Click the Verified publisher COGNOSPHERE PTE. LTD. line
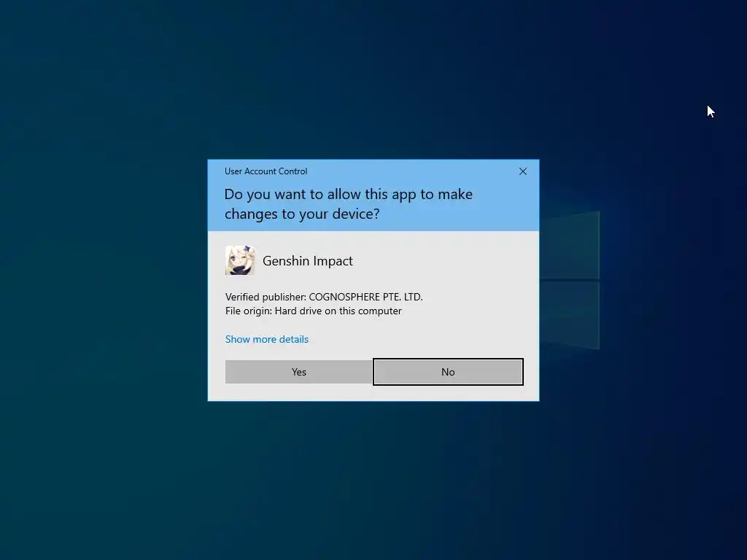This screenshot has width=747, height=560. (324, 297)
